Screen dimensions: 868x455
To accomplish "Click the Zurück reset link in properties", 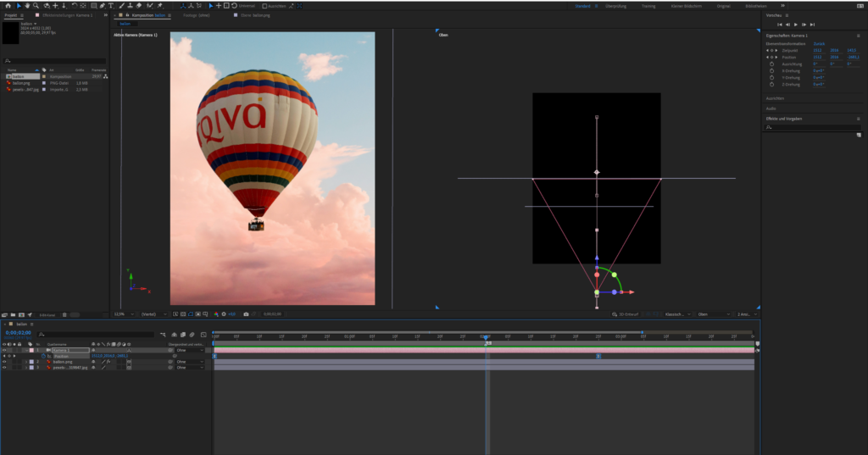I will click(x=819, y=43).
